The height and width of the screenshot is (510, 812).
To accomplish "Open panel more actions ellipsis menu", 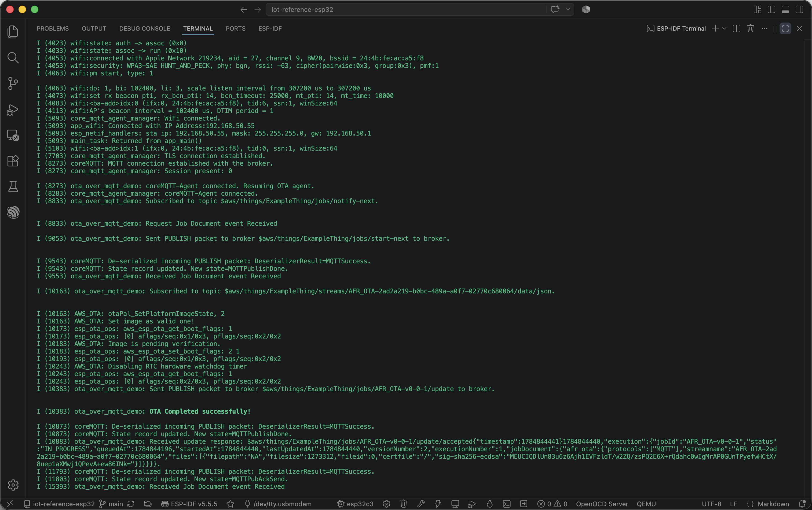I will tap(765, 29).
